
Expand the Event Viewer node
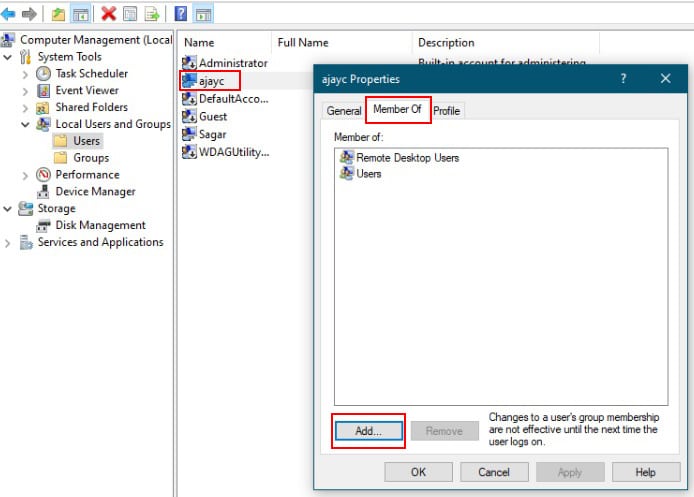tap(25, 91)
